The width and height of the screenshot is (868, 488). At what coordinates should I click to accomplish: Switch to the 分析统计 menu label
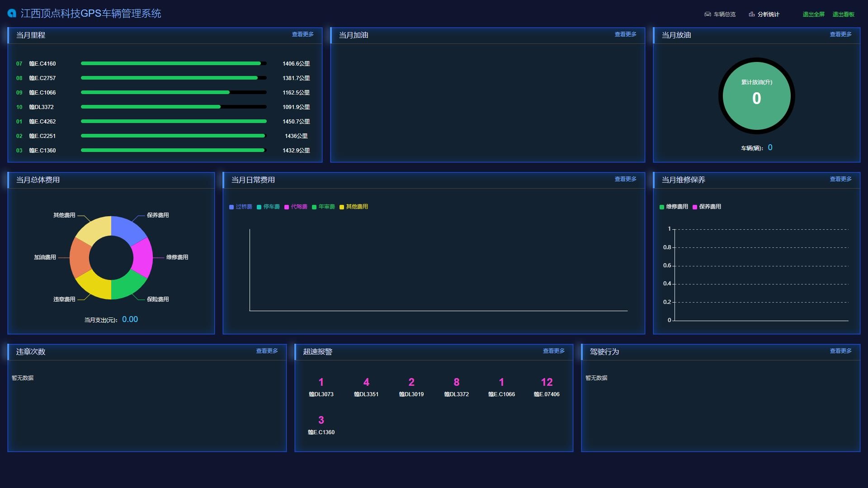pos(768,14)
